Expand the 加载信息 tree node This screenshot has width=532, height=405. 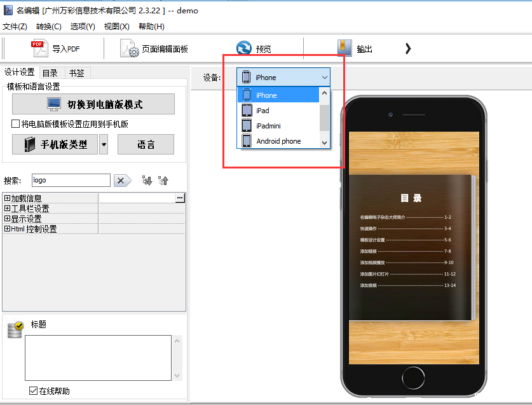(x=7, y=198)
